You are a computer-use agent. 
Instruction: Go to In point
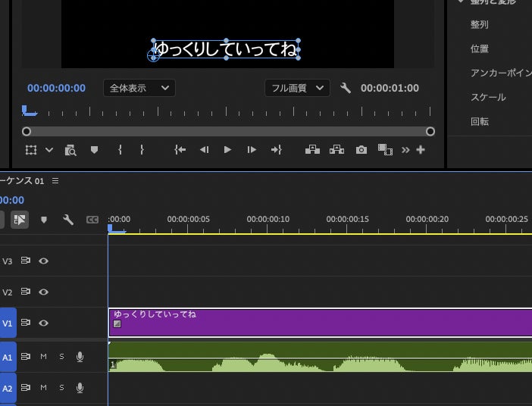[180, 149]
